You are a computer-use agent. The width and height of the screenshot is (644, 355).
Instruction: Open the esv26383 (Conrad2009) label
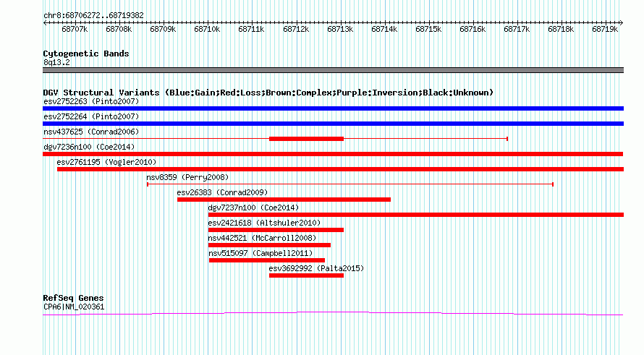(222, 192)
